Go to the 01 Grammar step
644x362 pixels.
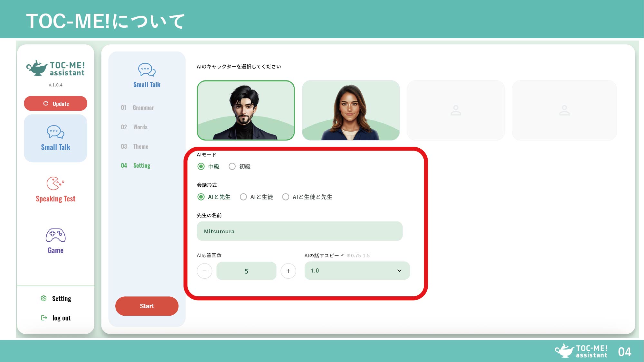(x=138, y=107)
